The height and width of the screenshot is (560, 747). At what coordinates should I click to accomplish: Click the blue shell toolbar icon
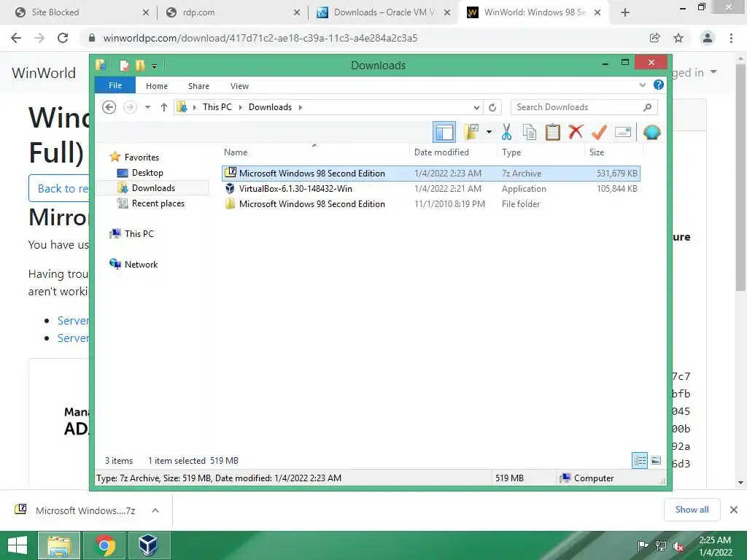651,132
